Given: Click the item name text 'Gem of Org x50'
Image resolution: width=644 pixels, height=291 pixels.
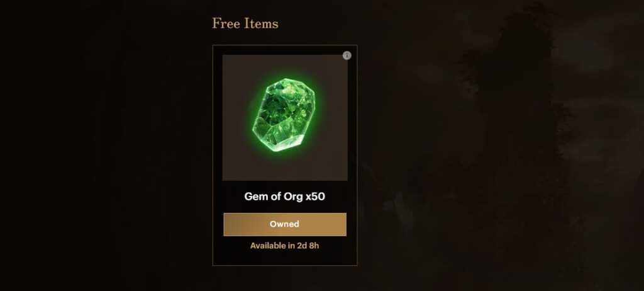Looking at the screenshot, I should click(x=284, y=197).
